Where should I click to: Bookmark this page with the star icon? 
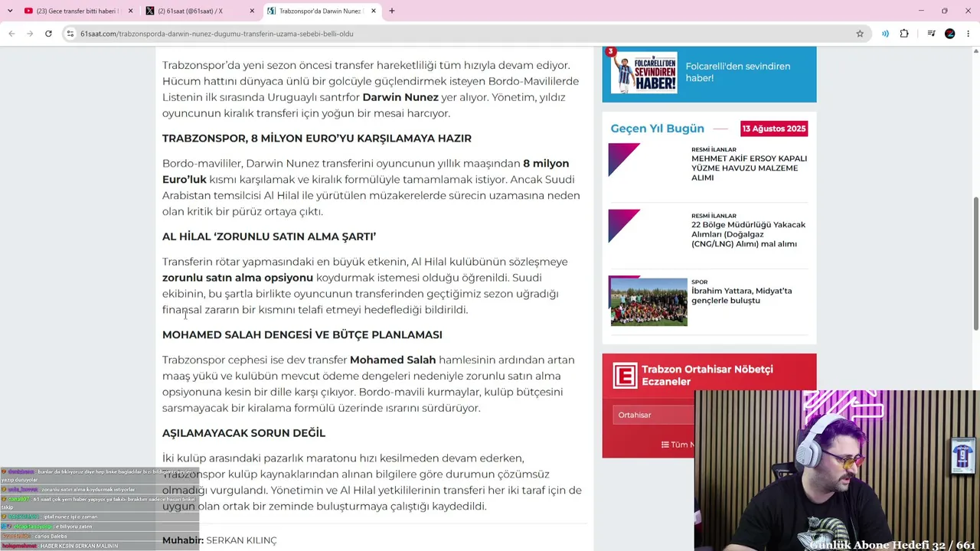860,34
